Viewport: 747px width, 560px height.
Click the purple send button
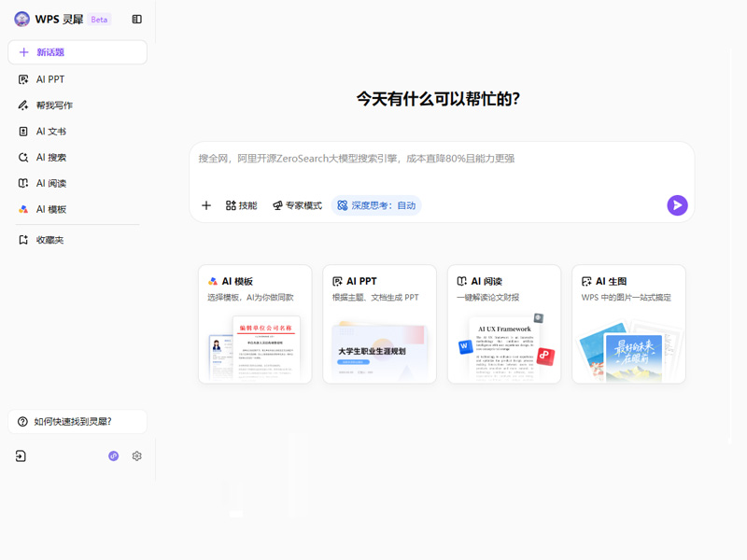(677, 205)
